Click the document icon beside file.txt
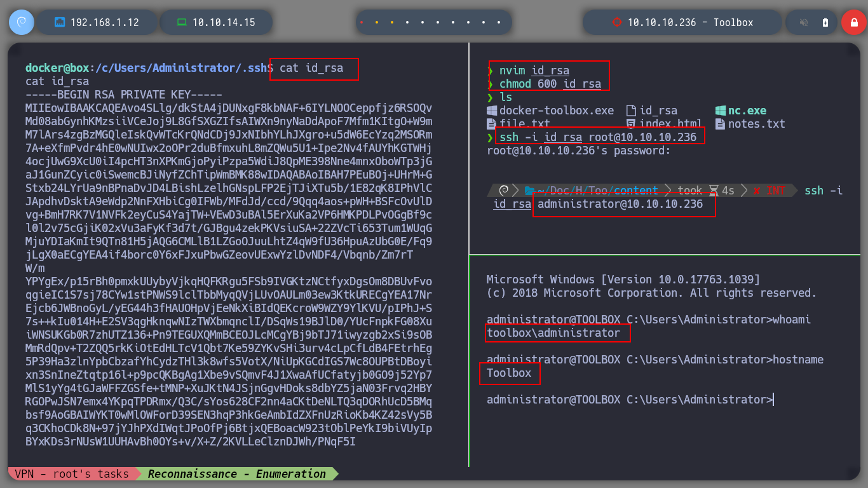Screen dimensions: 868x488 pos(492,124)
